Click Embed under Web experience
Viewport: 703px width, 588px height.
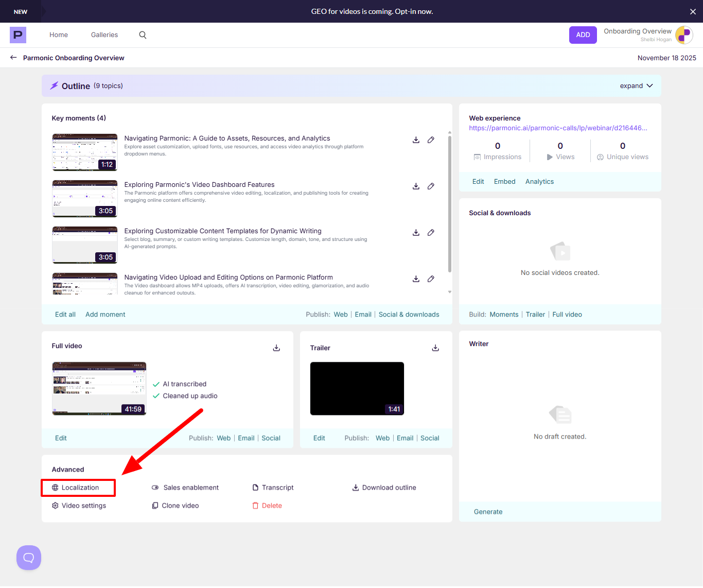(x=504, y=182)
